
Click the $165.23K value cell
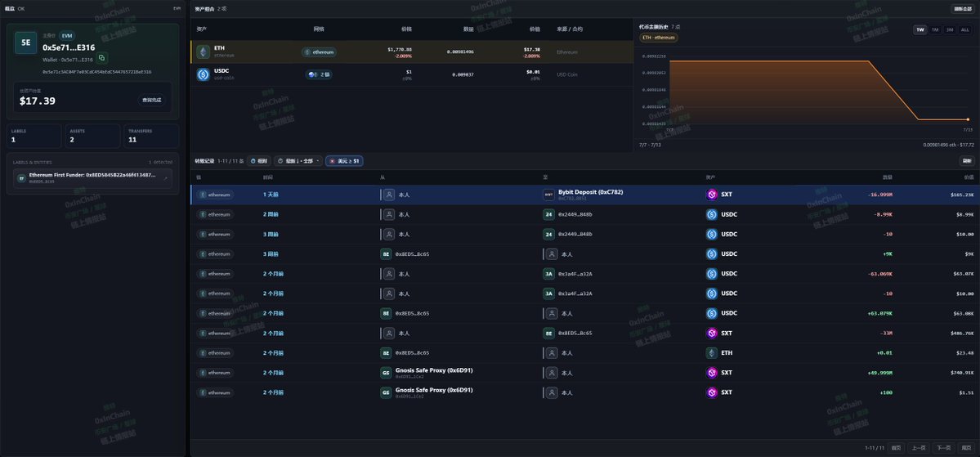coord(961,195)
